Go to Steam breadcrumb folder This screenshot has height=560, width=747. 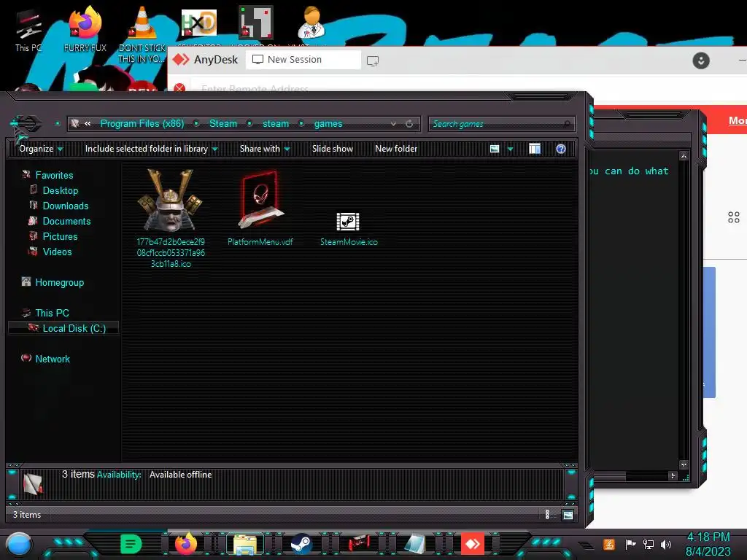[223, 124]
